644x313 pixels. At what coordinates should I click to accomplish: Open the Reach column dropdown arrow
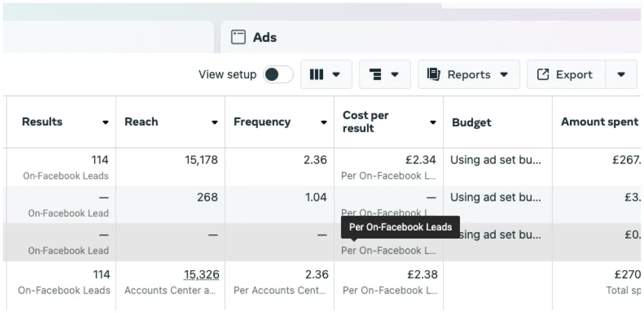click(x=215, y=123)
